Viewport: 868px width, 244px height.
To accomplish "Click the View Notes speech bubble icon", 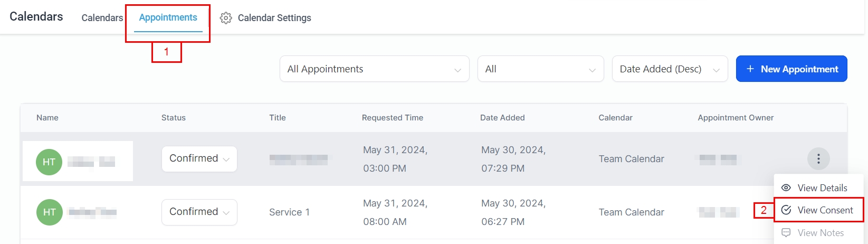I will coord(786,233).
